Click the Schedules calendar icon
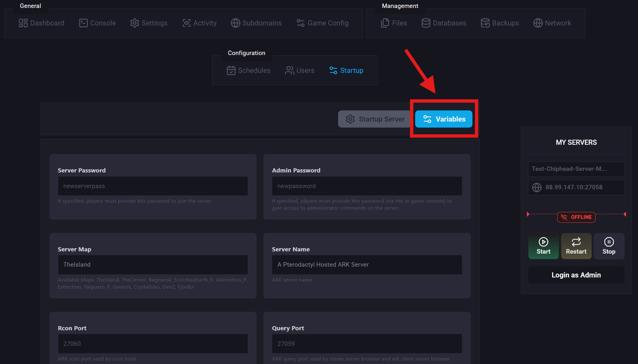Image resolution: width=638 pixels, height=364 pixels. 231,70
